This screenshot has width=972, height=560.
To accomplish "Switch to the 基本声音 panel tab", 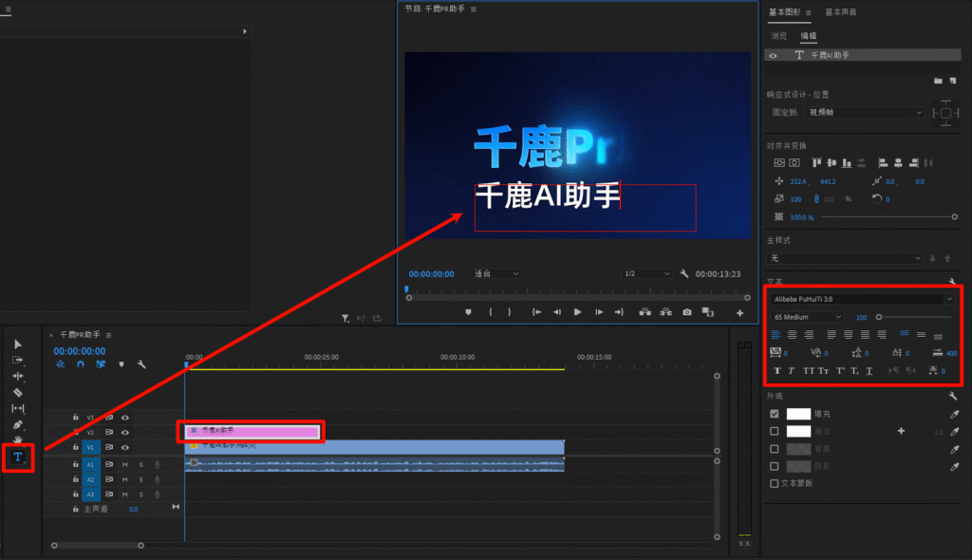I will (841, 12).
